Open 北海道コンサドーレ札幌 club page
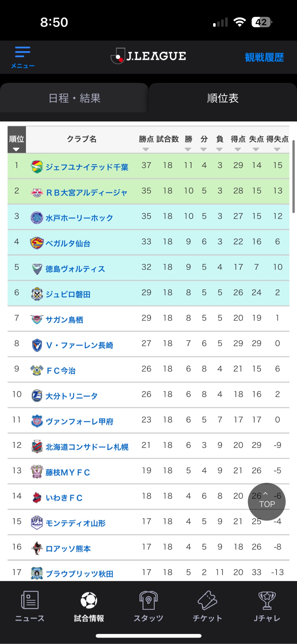The height and width of the screenshot is (644, 297). click(87, 447)
